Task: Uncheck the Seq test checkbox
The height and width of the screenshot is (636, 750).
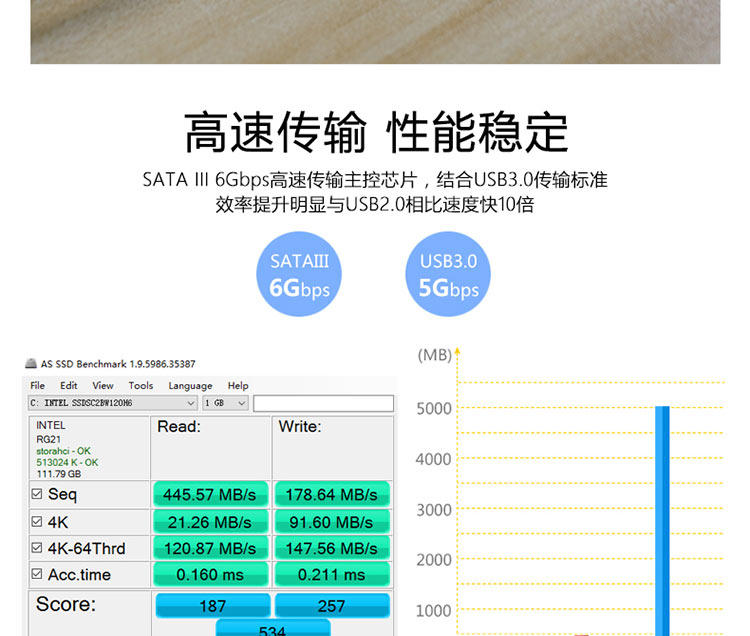Action: 37,493
